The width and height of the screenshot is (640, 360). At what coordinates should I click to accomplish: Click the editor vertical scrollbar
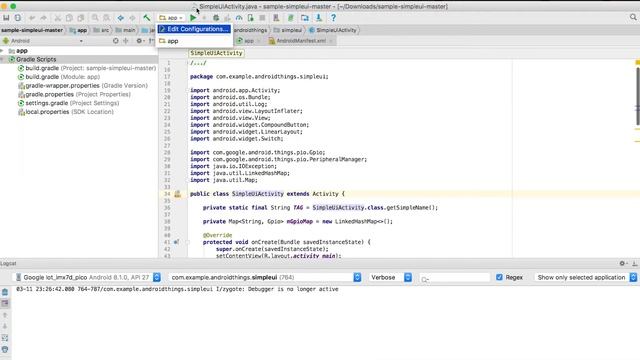(x=638, y=96)
